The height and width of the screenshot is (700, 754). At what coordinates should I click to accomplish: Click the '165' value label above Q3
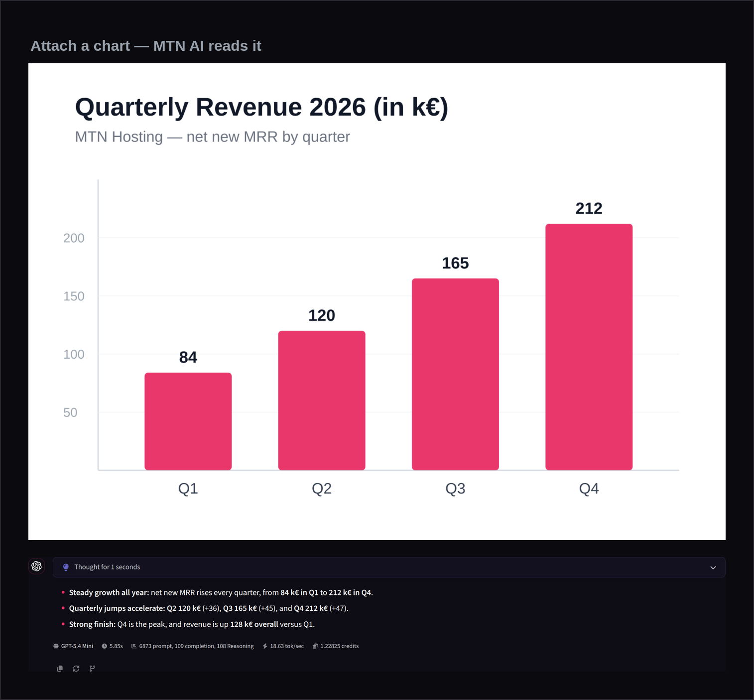click(455, 263)
